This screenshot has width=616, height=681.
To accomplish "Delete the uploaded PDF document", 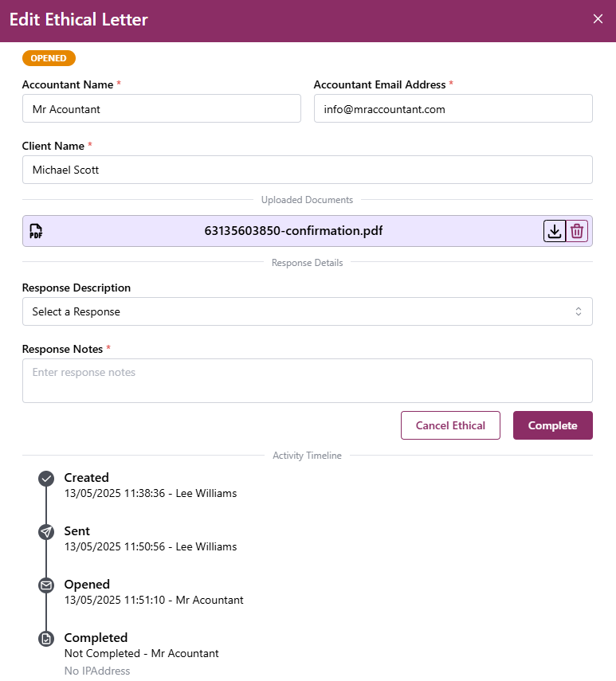I will coord(577,231).
